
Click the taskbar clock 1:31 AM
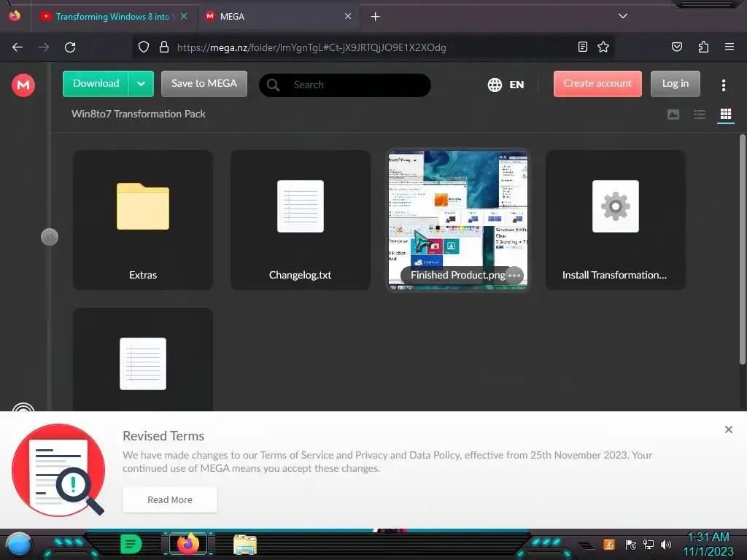pyautogui.click(x=708, y=544)
